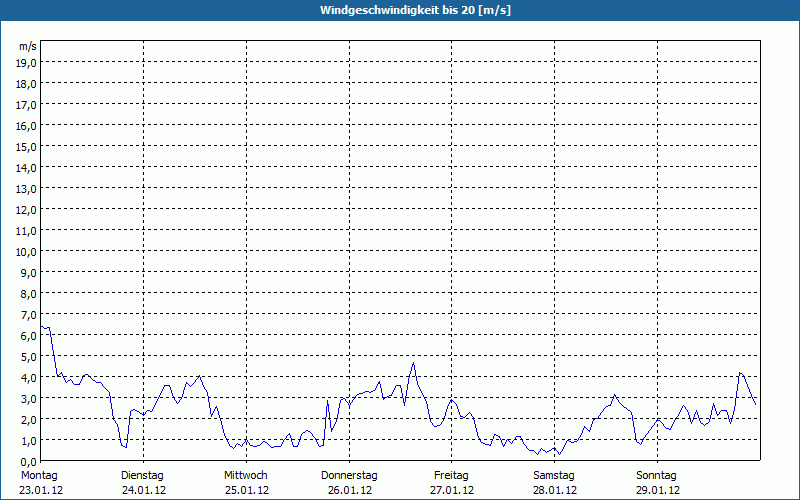The image size is (800, 500).
Task: Click the '11,0' y-axis value
Action: (x=27, y=231)
